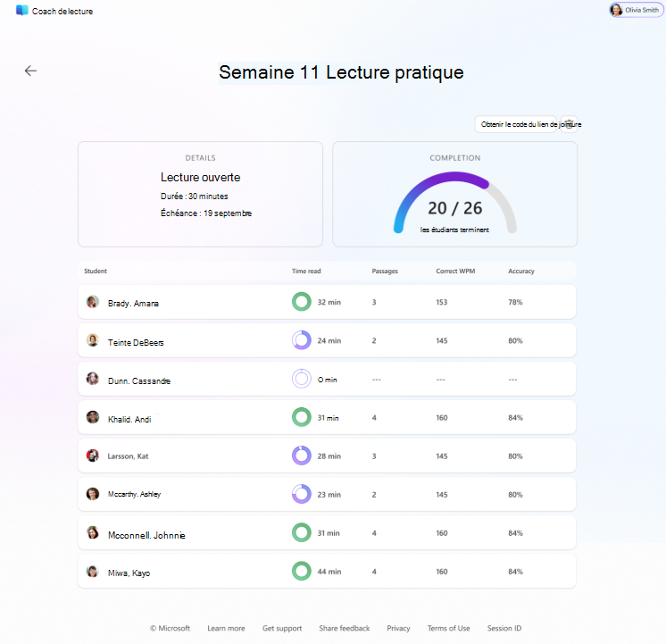This screenshot has height=644, width=666.
Task: Go back using the left arrow
Action: click(x=30, y=71)
